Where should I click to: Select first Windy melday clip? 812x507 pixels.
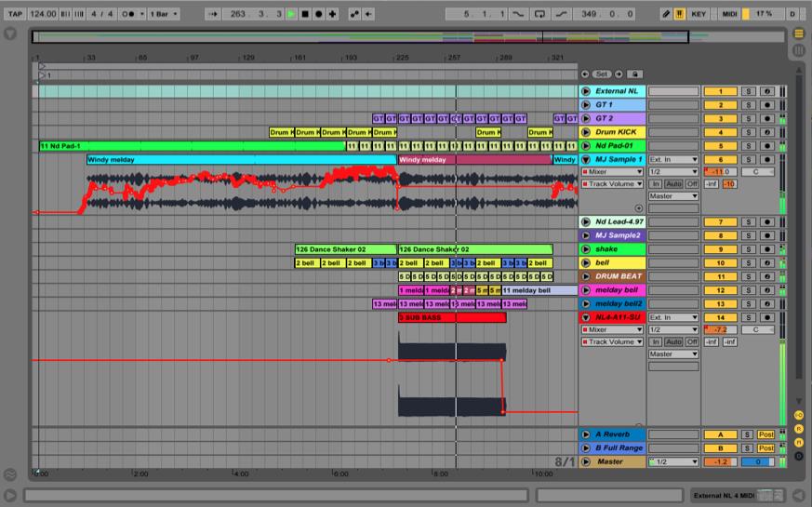click(x=241, y=159)
